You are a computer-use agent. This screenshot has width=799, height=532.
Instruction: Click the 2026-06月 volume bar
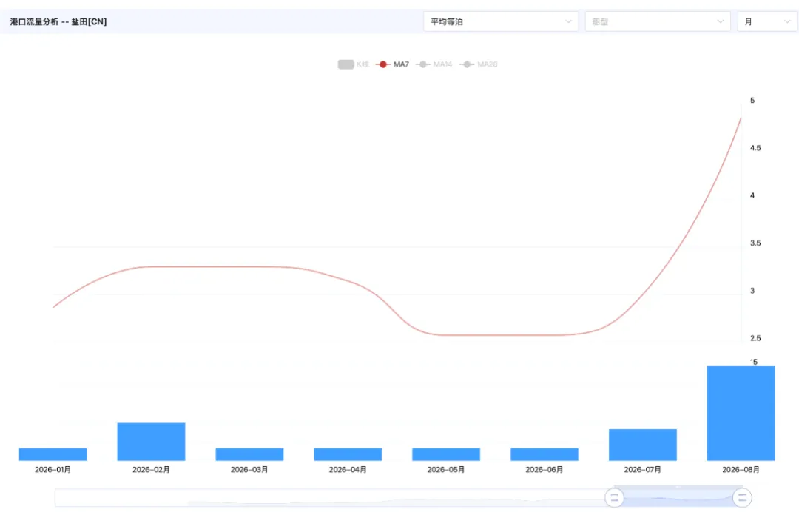545,454
